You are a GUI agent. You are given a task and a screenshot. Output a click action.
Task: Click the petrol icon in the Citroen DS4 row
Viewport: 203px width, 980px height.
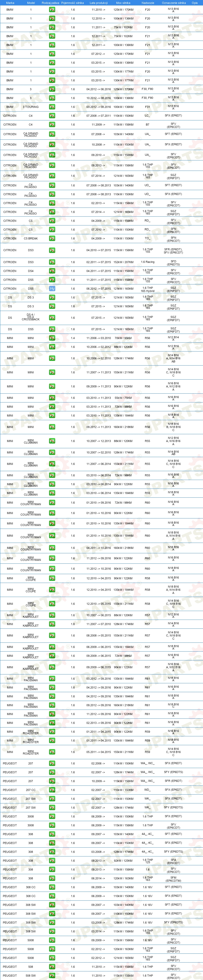(x=52, y=271)
